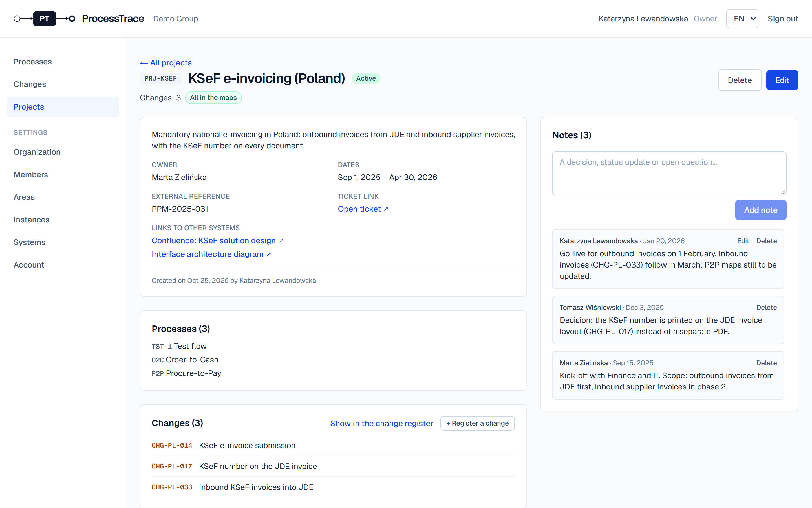Screen dimensions: 812x508
Task: Open the P2P Procure-to-Pay process
Action: (186, 373)
